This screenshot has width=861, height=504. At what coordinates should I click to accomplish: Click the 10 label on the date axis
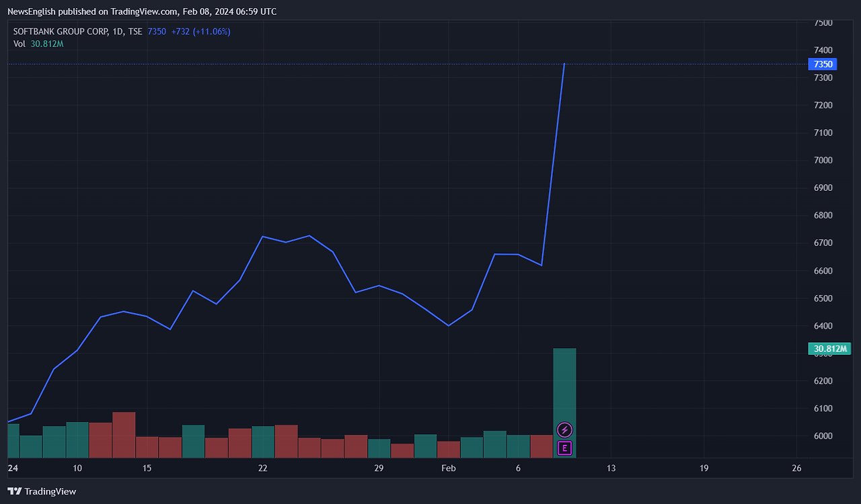[77, 468]
